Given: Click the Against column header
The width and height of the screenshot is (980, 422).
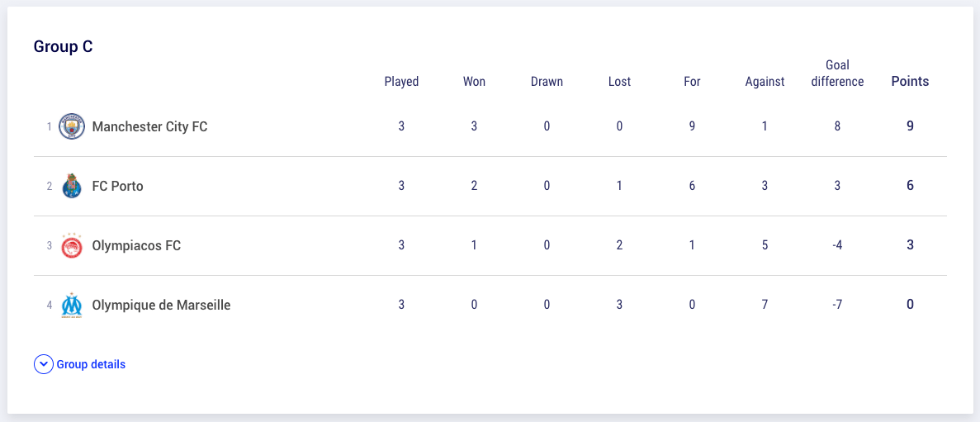Looking at the screenshot, I should [x=765, y=81].
